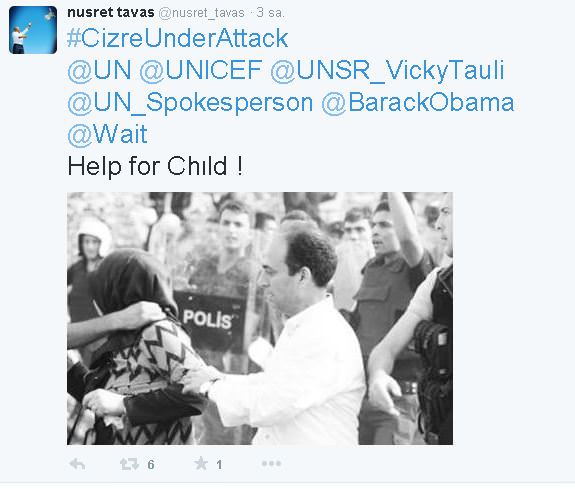Open the #CizreUnderAttack hashtag
Image resolution: width=575 pixels, height=489 pixels.
click(x=178, y=38)
